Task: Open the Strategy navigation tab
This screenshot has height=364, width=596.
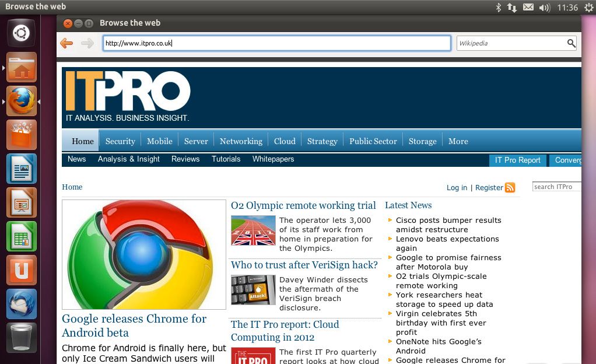Action: pyautogui.click(x=322, y=141)
